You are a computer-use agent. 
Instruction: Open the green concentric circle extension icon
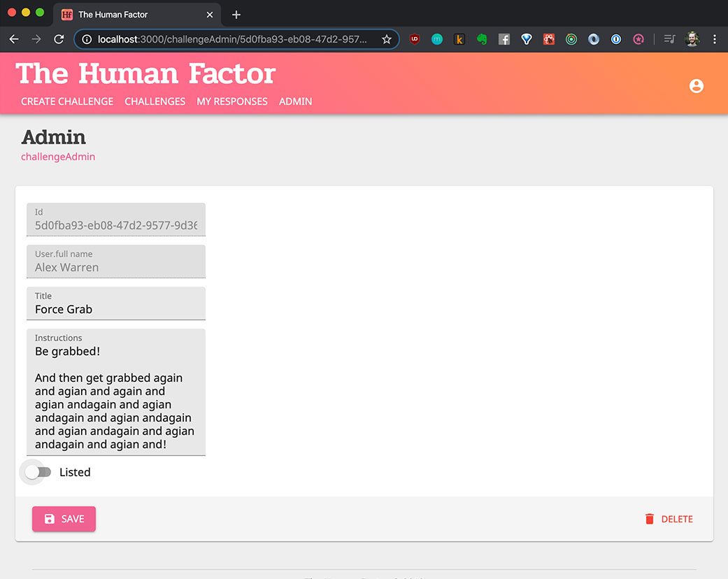[x=571, y=39]
